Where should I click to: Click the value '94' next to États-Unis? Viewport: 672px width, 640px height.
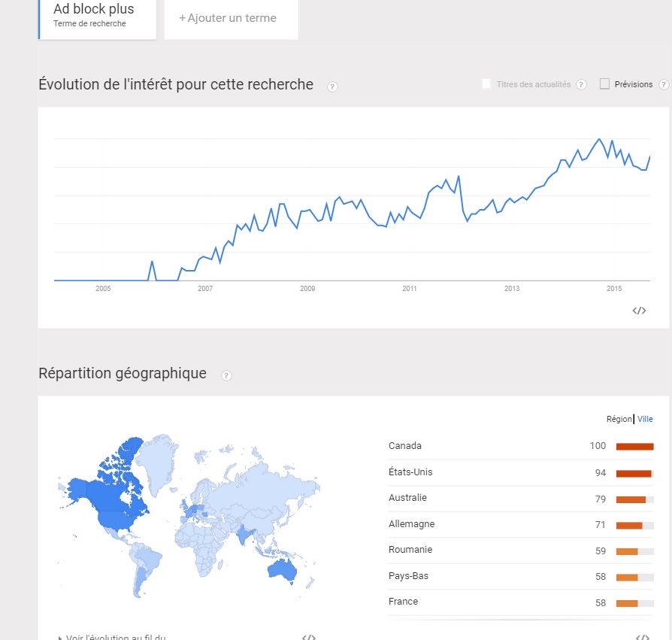(601, 473)
